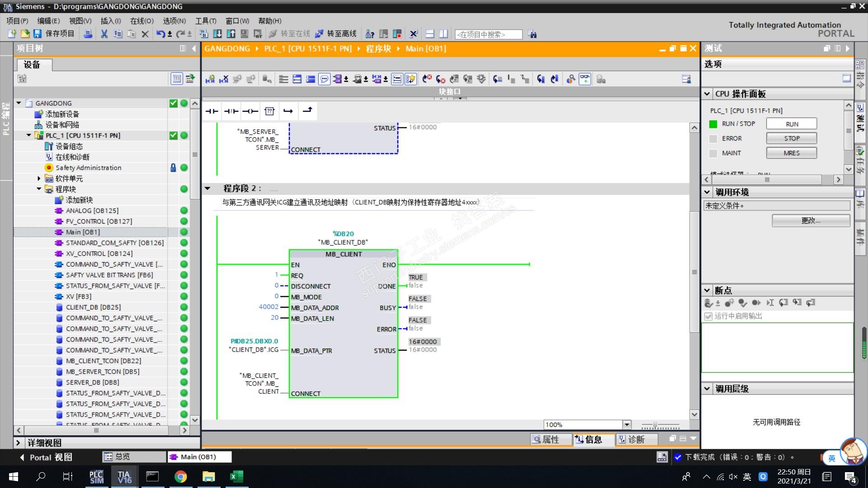The width and height of the screenshot is (868, 488).
Task: Toggle the enable outputs in RUN checkbox
Action: point(708,316)
